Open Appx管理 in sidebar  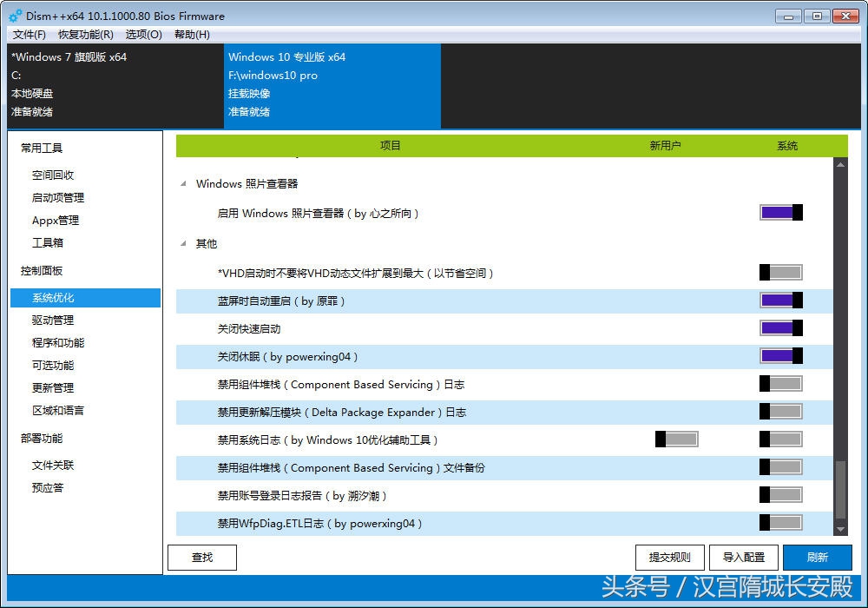pos(56,221)
